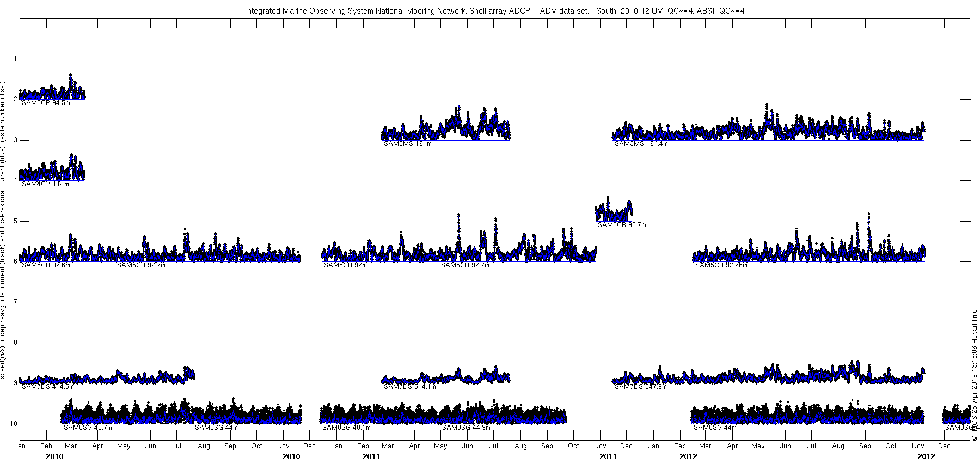Click the 'SAM5CB 92m' label
This screenshot has width=980, height=463.
(x=345, y=265)
